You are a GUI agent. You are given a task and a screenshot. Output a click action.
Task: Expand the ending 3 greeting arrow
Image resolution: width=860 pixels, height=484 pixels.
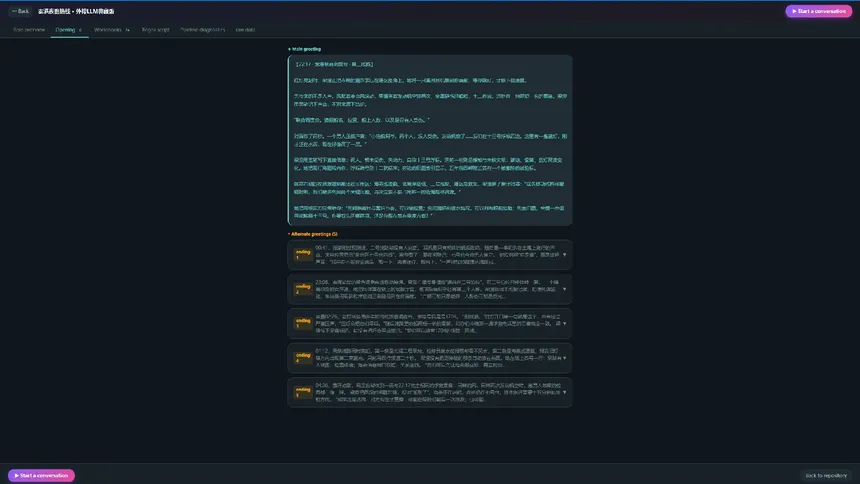[x=564, y=323]
